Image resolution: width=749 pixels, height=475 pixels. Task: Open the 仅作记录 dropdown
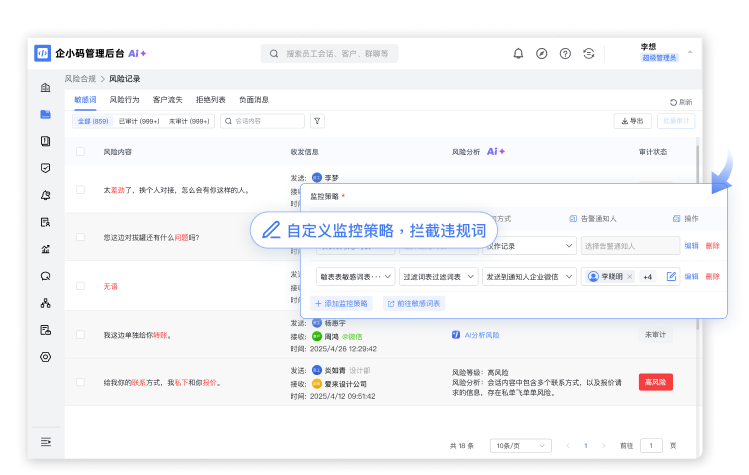click(x=529, y=246)
